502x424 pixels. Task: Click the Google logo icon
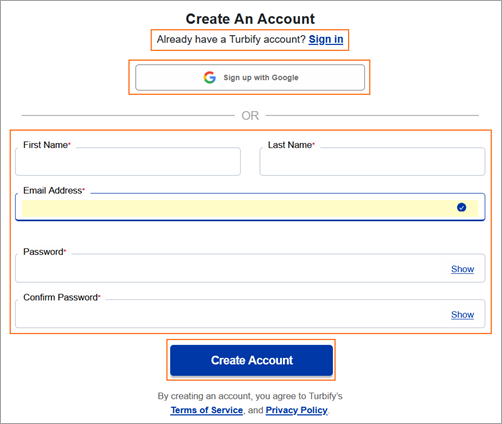(210, 77)
